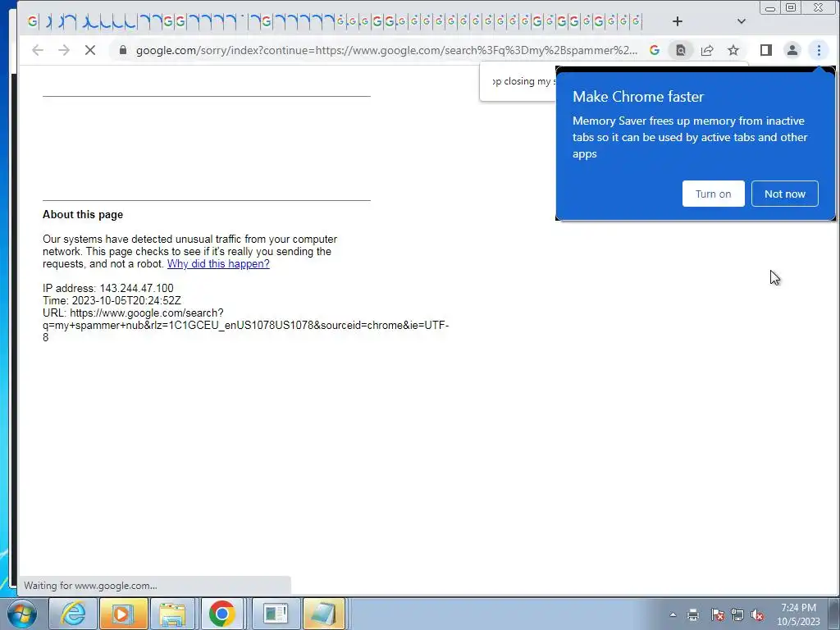Open the notepad-style taskbar app

click(x=324, y=614)
